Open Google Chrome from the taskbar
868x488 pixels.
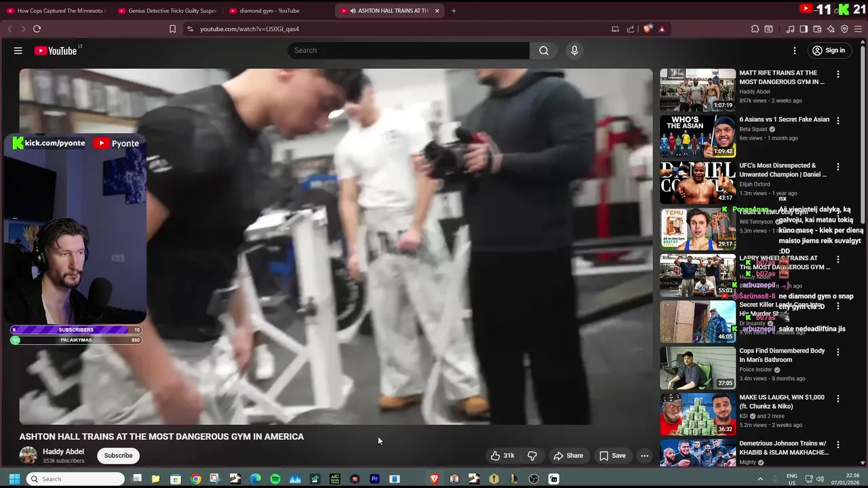(x=196, y=479)
